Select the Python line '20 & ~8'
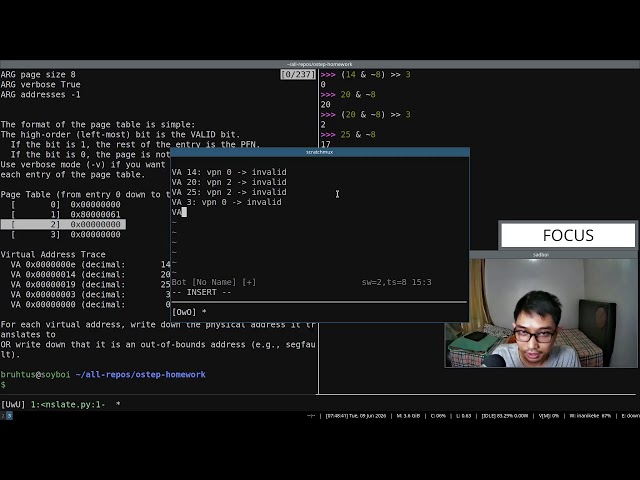The height and width of the screenshot is (480, 640). pyautogui.click(x=348, y=94)
